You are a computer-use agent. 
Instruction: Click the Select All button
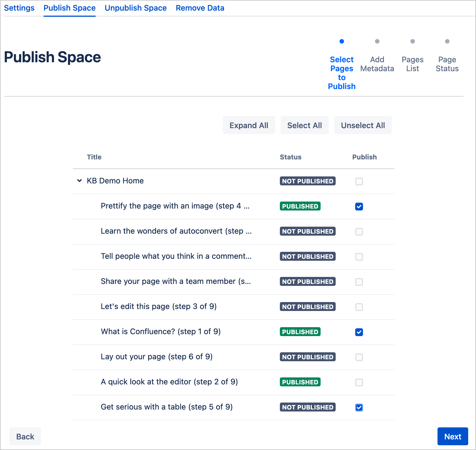coord(304,125)
